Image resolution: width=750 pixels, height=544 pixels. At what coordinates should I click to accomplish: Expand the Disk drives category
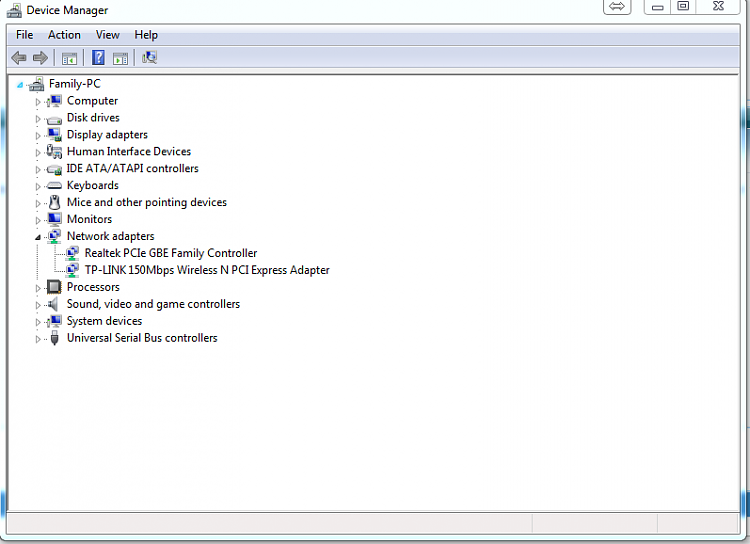coord(38,119)
